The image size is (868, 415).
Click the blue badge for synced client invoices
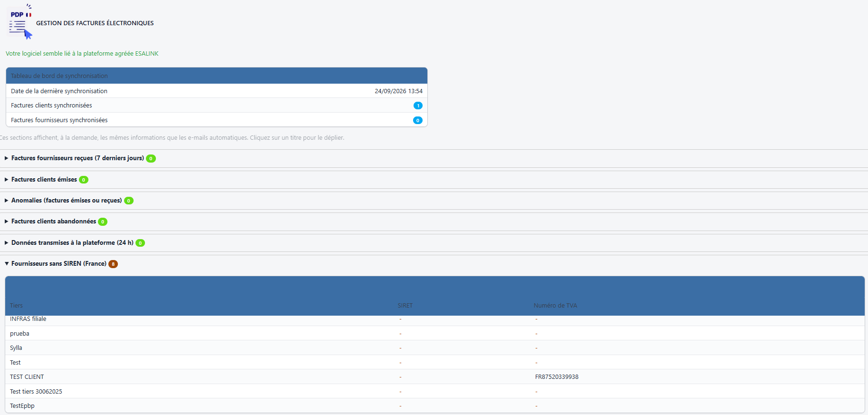coord(418,106)
